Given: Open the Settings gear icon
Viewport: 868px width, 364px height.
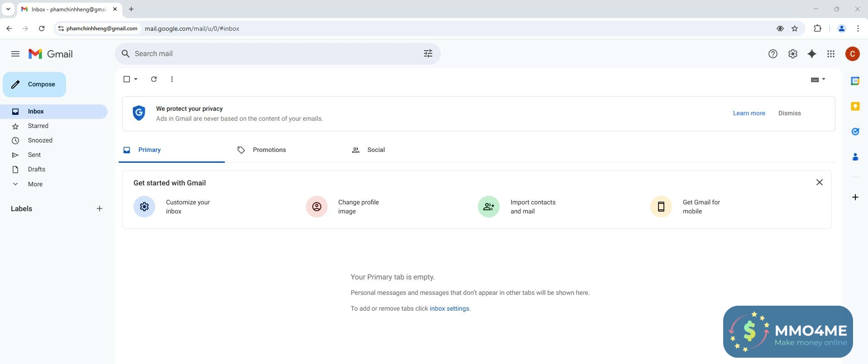Looking at the screenshot, I should pyautogui.click(x=792, y=54).
